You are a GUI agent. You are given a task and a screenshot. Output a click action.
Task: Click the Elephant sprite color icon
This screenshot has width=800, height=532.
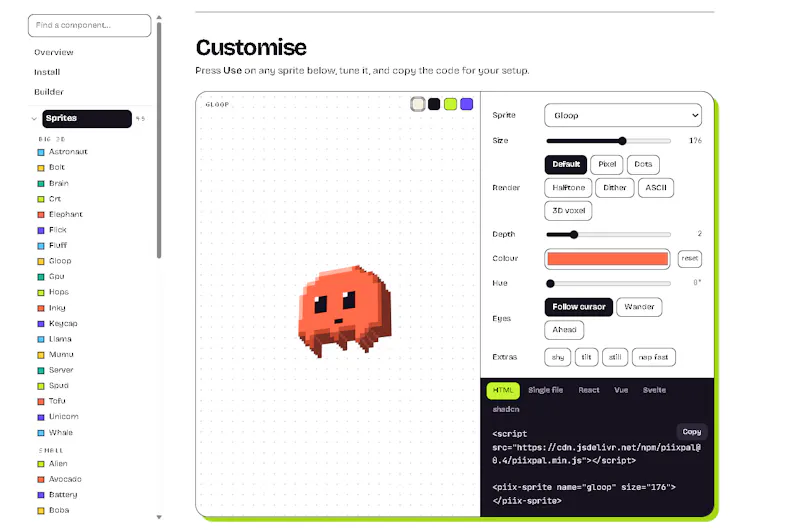click(x=41, y=215)
